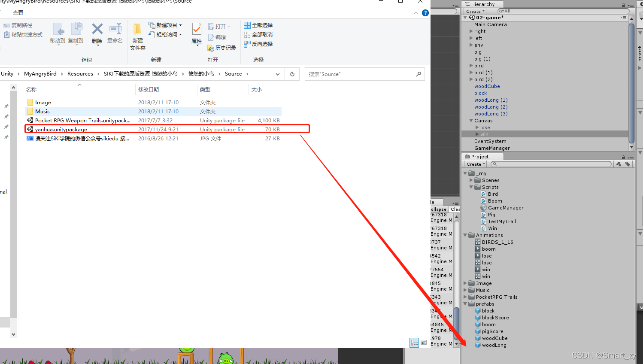Viewport: 643px width, 364px height.
Task: Click Invert selection (反向选择)
Action: click(258, 44)
